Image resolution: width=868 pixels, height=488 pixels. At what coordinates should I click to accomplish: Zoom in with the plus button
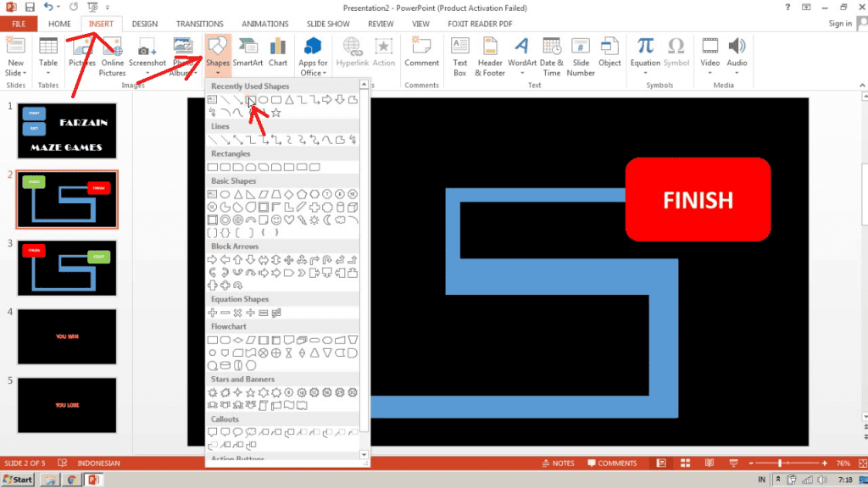tap(824, 463)
